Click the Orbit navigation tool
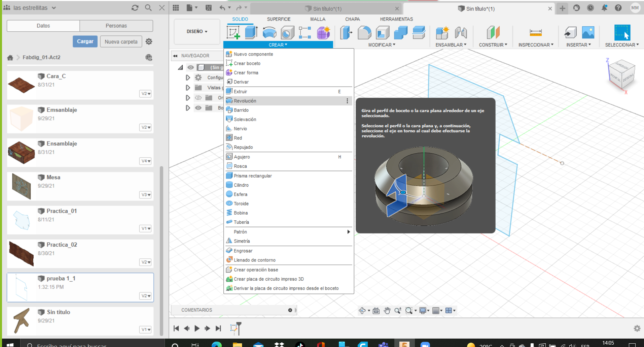This screenshot has width=644, height=347. pyautogui.click(x=362, y=311)
